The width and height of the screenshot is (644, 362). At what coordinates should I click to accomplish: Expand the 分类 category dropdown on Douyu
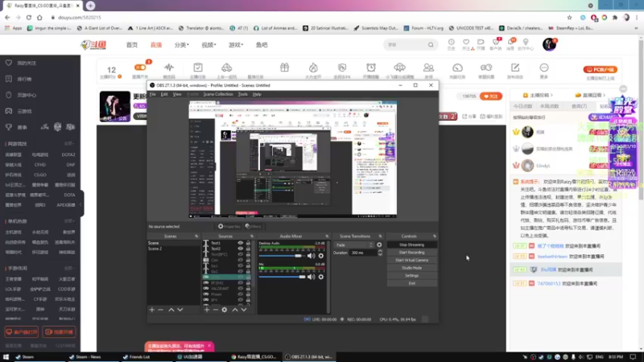click(182, 45)
